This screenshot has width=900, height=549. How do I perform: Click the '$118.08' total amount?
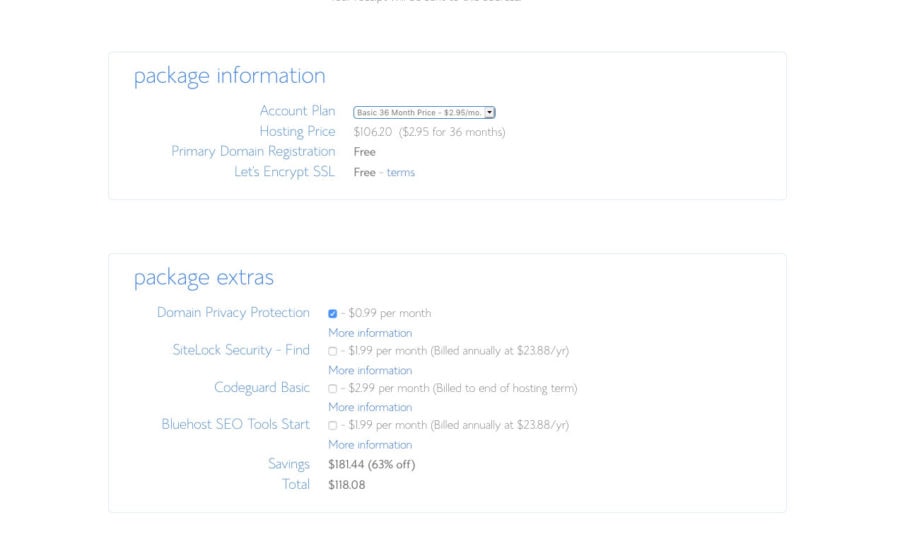(347, 485)
